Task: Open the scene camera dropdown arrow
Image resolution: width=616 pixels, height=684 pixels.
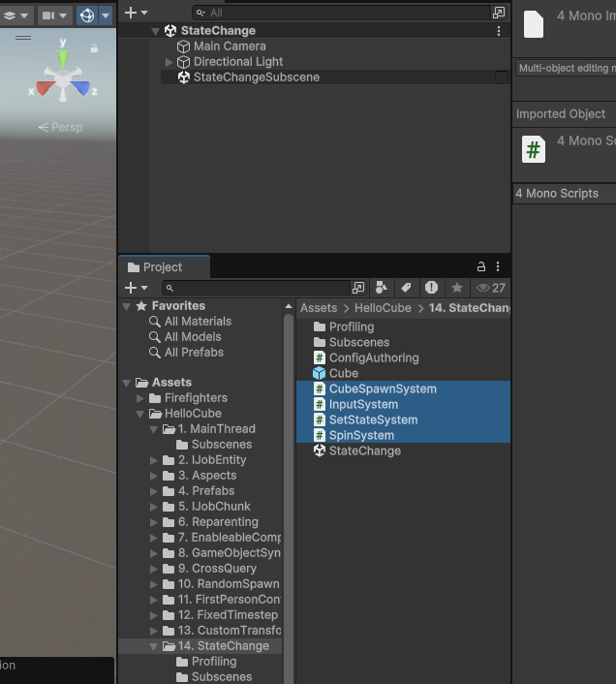Action: [63, 16]
